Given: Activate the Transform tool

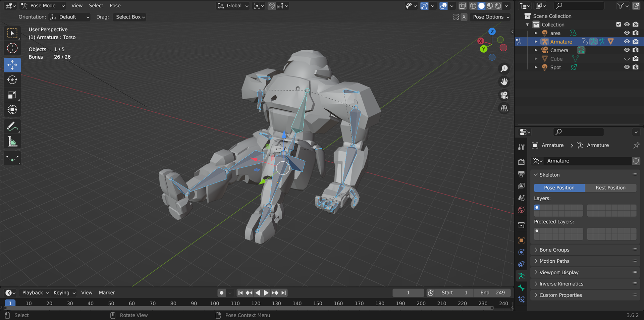Looking at the screenshot, I should [12, 110].
